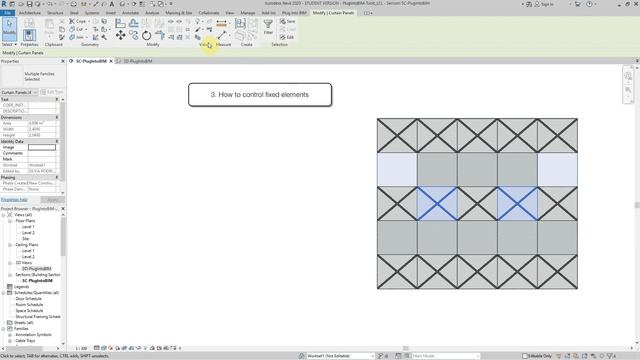Click the Edit selection icon
Screen dimensions: 640x360
[287, 37]
